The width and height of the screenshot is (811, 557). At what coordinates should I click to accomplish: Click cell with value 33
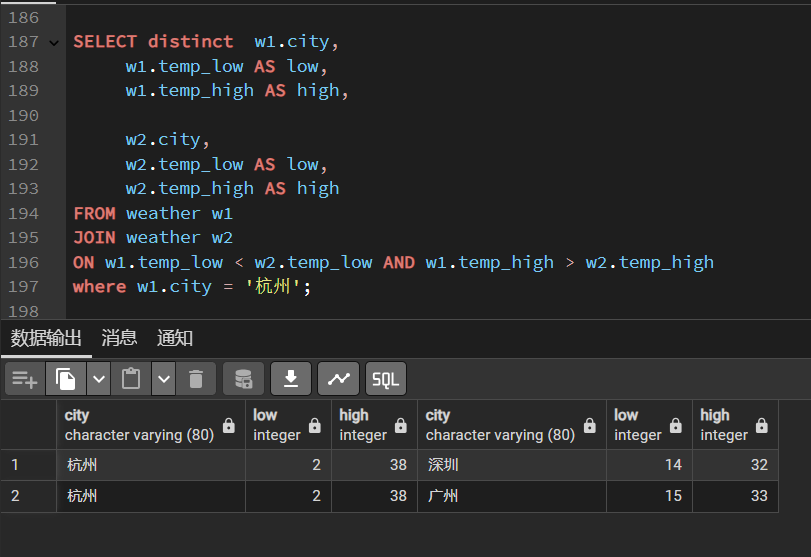coord(735,496)
